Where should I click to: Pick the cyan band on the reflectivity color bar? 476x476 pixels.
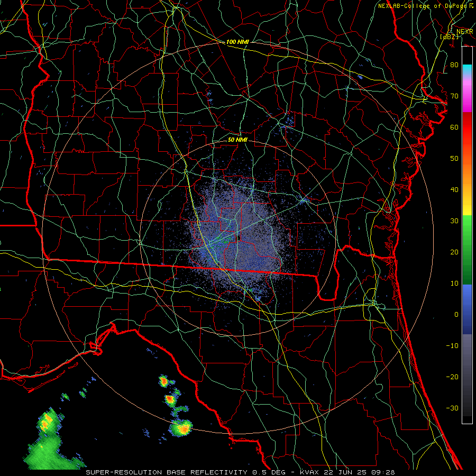point(467,69)
